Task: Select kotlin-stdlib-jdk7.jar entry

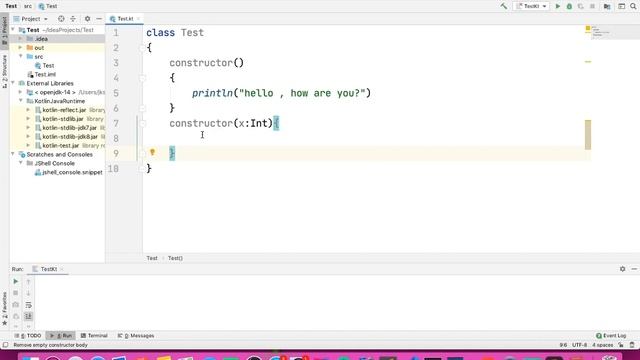Action: (69, 128)
